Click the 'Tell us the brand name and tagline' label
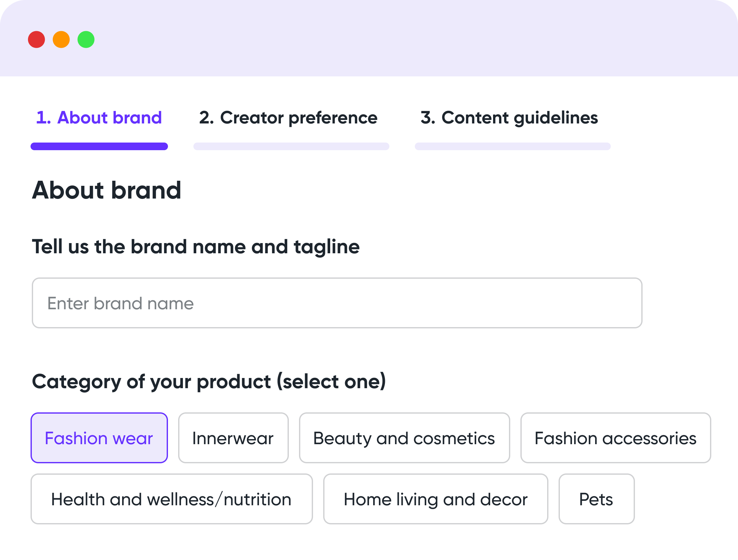 [x=196, y=247]
